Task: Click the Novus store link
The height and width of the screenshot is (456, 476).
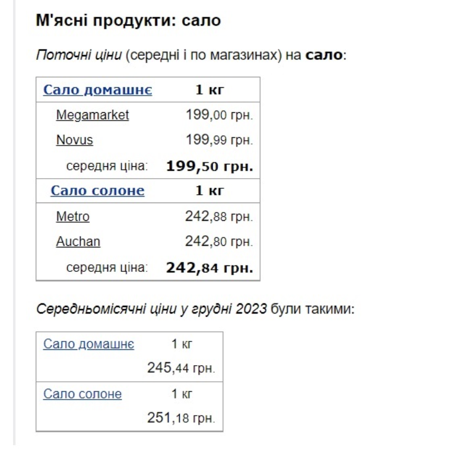Action: click(74, 141)
